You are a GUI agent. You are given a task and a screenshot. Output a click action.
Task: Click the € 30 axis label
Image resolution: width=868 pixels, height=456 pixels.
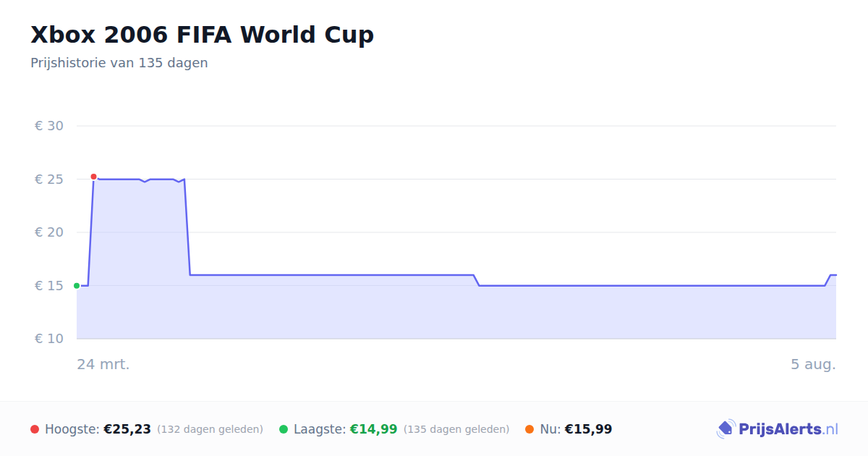click(49, 126)
